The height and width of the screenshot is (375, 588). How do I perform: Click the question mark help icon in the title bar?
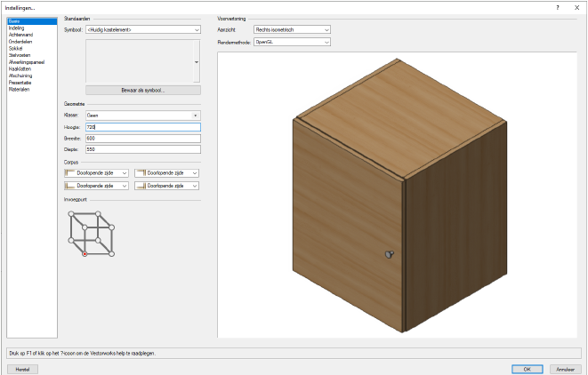click(558, 7)
